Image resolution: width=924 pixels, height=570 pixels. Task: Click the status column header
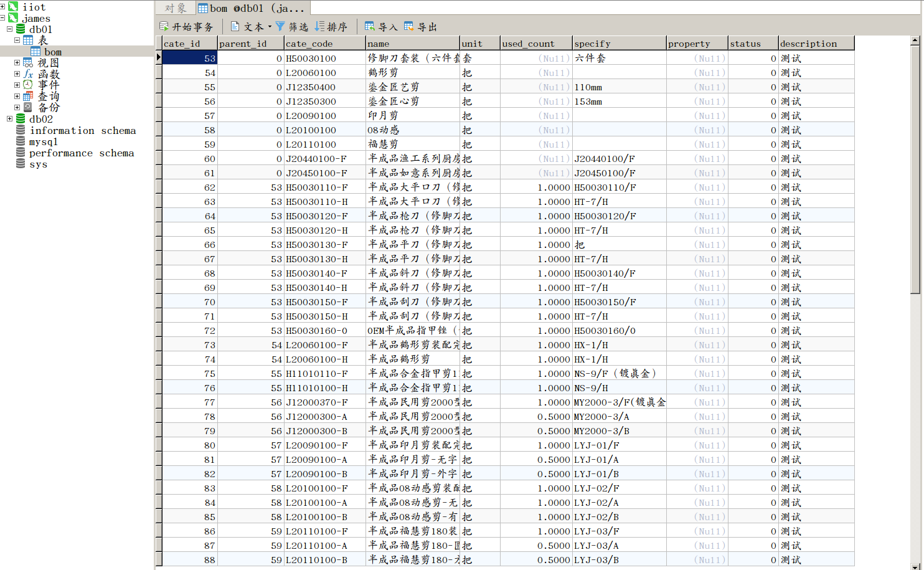(x=753, y=44)
